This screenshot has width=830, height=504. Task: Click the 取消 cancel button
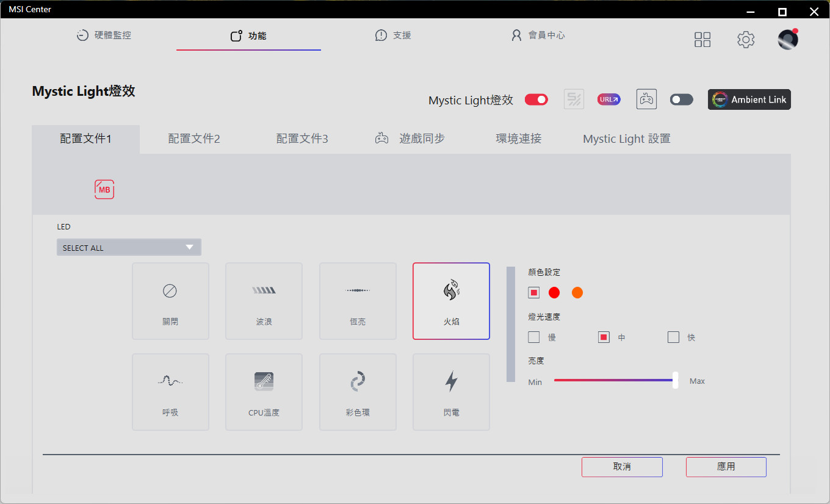pos(622,467)
